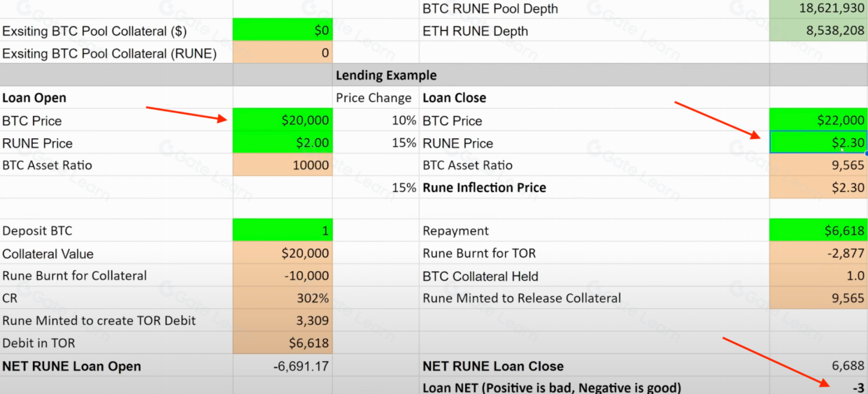Select the ETH RUNE Depth value 8,538,208

pyautogui.click(x=818, y=31)
